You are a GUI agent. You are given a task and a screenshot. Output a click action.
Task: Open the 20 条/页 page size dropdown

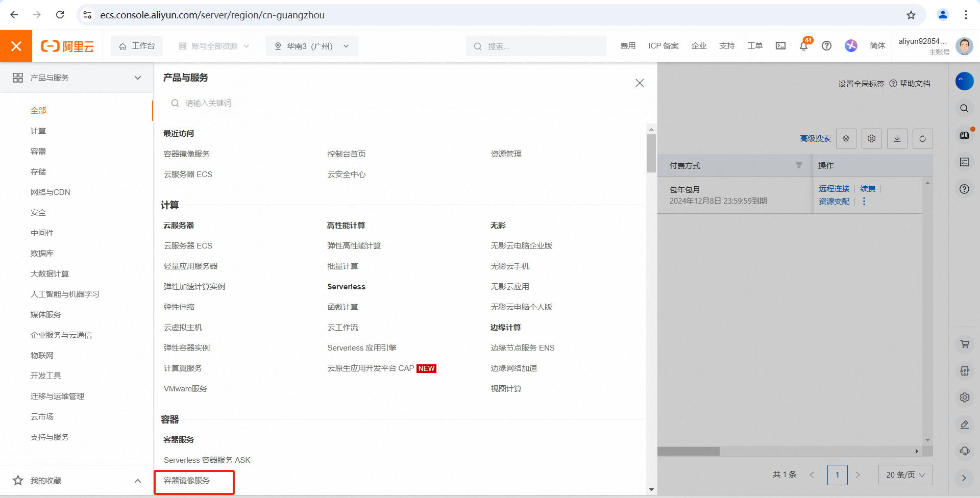coord(905,475)
